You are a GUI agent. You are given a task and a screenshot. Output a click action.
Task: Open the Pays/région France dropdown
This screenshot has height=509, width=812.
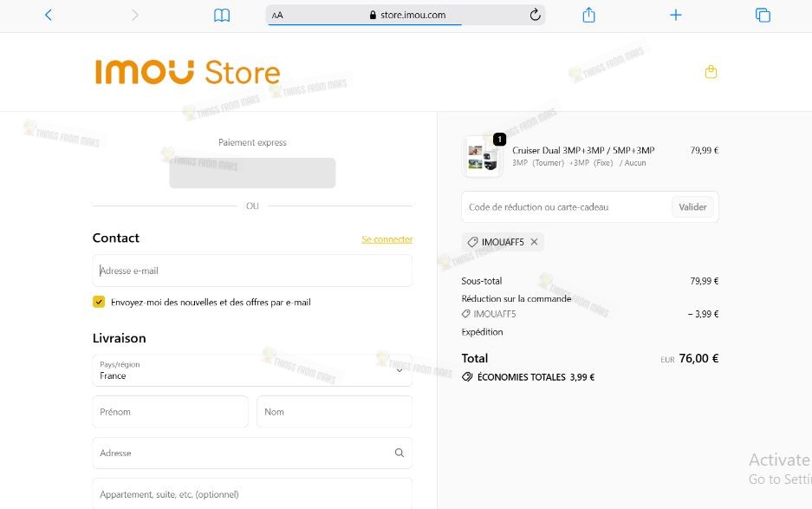pos(252,370)
